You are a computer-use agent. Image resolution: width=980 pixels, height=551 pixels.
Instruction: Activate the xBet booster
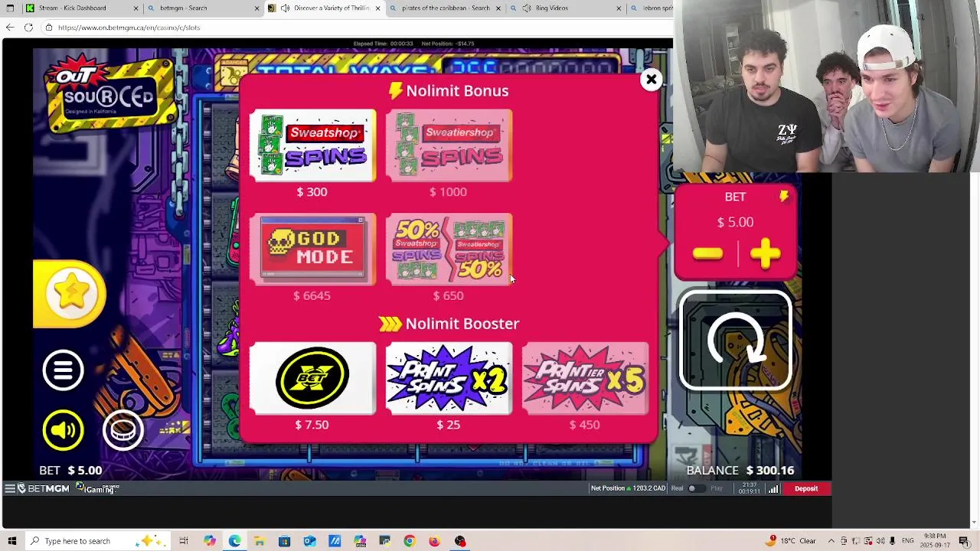tap(312, 378)
